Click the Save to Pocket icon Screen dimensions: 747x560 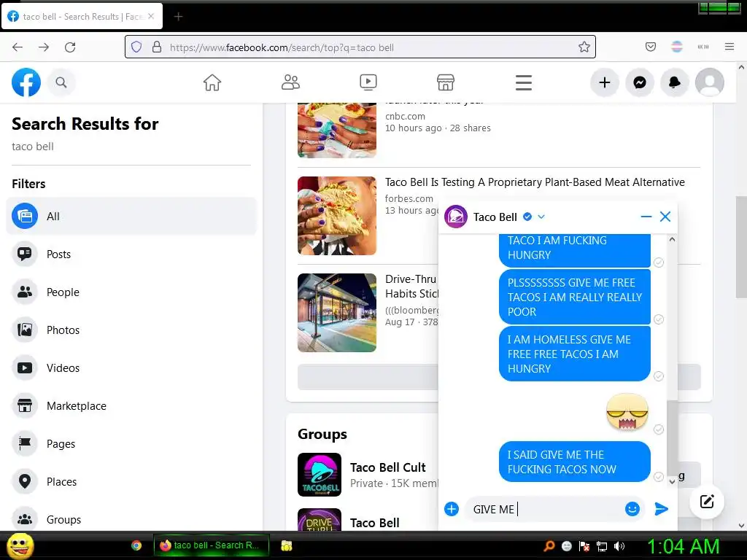click(650, 47)
